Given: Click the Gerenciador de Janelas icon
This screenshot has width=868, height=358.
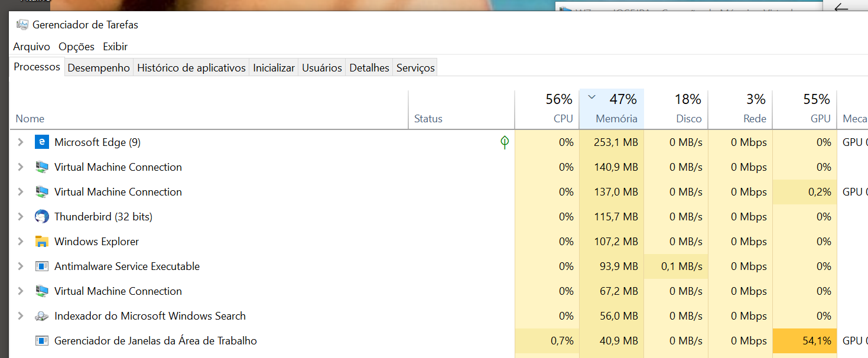Looking at the screenshot, I should (x=41, y=341).
